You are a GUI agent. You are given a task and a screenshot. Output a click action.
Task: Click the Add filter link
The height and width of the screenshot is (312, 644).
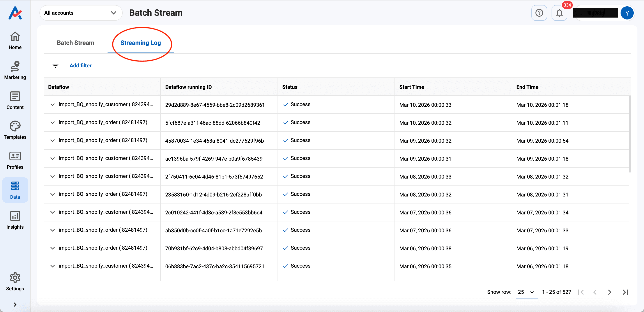(81, 65)
